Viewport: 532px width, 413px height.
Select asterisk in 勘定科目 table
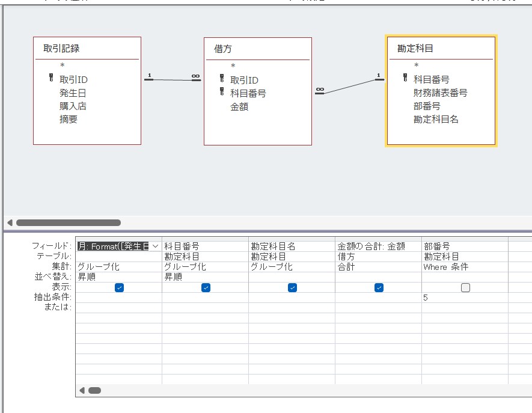[417, 66]
